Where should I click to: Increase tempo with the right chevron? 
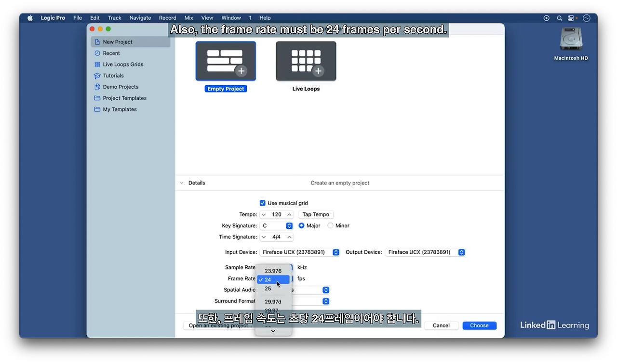[289, 214]
